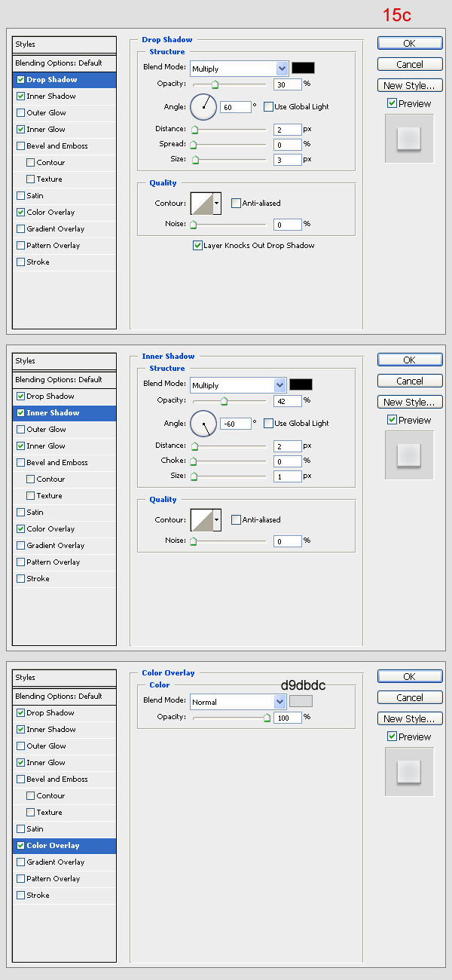Select the highlighted Inner Shadow style row
452x980 pixels.
point(64,413)
